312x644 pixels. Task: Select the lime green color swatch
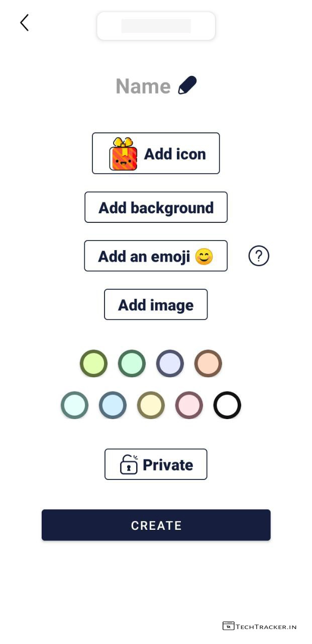point(93,363)
